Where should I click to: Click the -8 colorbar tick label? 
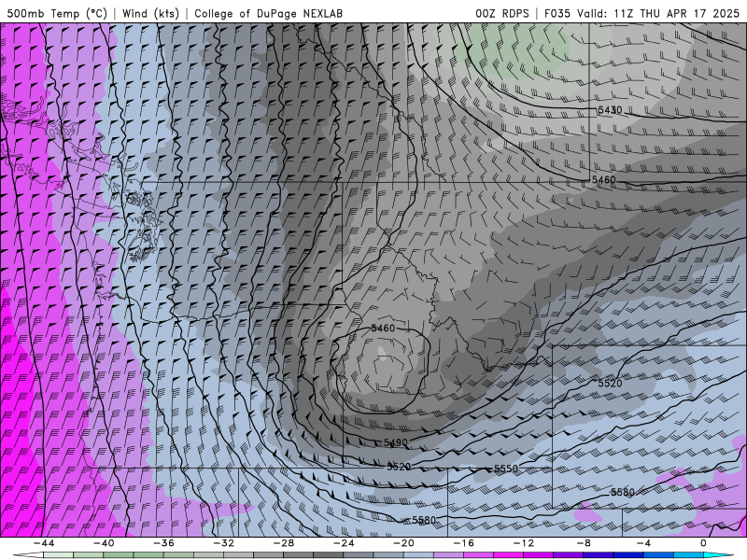(584, 543)
